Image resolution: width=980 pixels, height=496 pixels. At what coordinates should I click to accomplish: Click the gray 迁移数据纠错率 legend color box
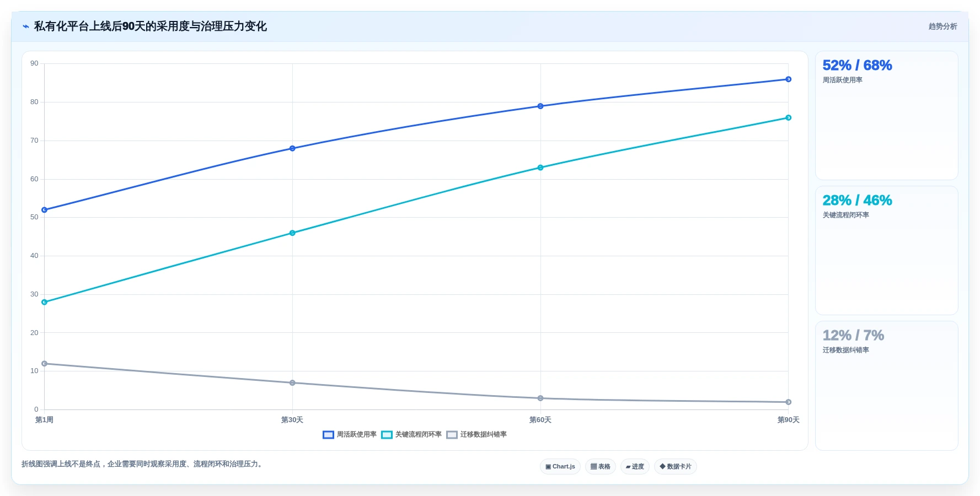click(452, 435)
